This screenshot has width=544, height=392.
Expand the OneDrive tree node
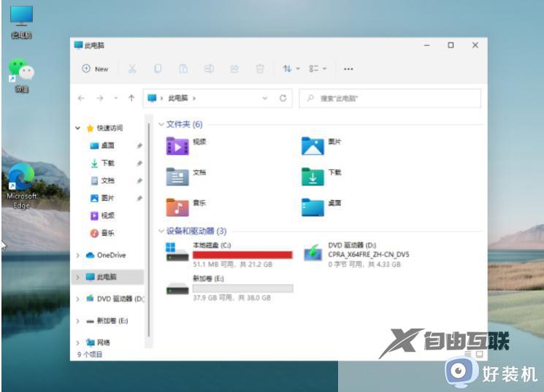point(77,255)
